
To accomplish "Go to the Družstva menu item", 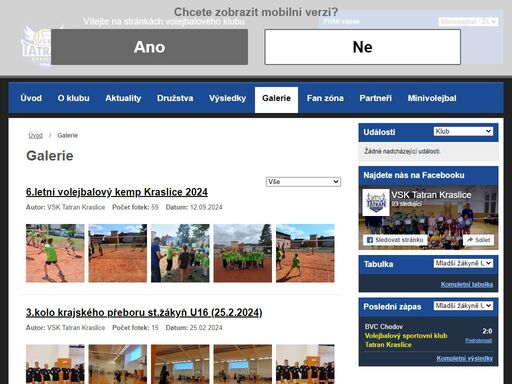I will [175, 98].
